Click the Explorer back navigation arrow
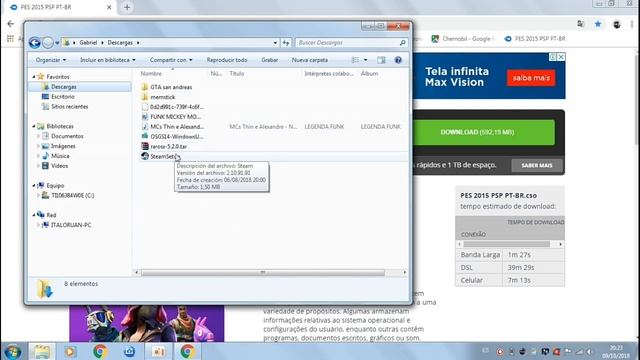Image resolution: width=640 pixels, height=360 pixels. tap(35, 42)
